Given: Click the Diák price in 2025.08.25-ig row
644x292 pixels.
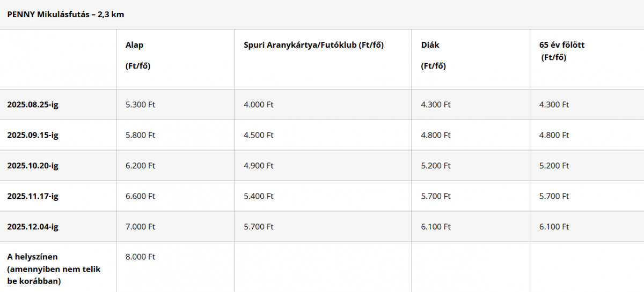Looking at the screenshot, I should 436,104.
